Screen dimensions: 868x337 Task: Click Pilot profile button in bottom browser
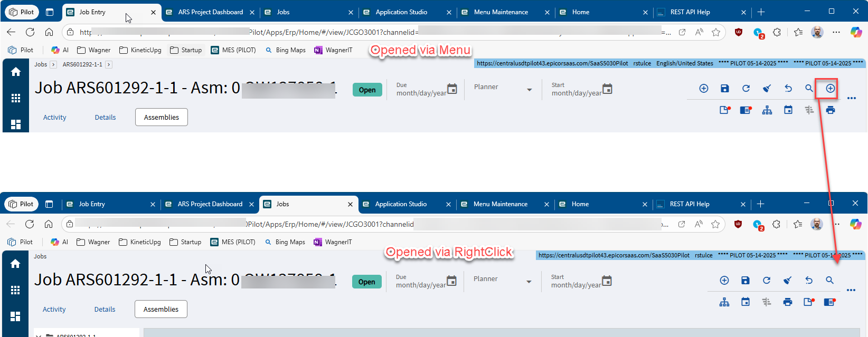pyautogui.click(x=21, y=204)
